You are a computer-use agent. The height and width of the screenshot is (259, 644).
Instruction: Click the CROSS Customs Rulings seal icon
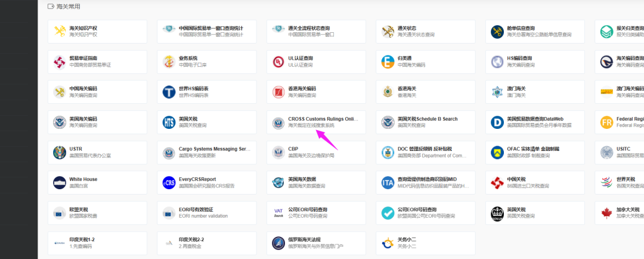point(278,122)
